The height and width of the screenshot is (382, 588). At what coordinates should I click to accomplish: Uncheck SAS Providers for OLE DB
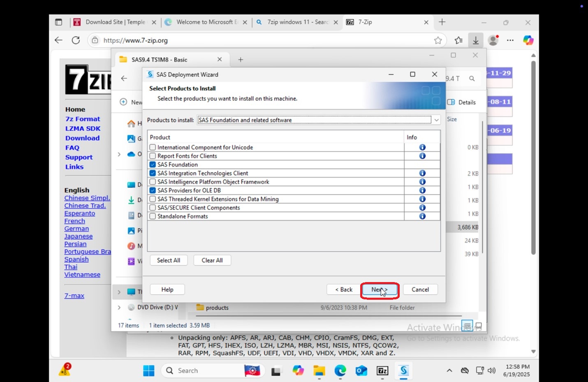(153, 190)
